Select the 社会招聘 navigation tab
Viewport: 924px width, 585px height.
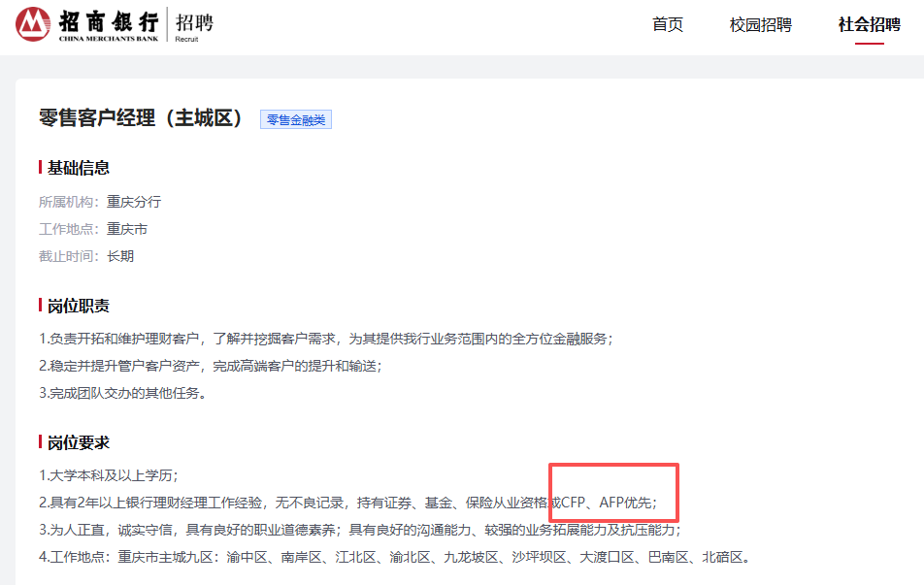pos(869,25)
